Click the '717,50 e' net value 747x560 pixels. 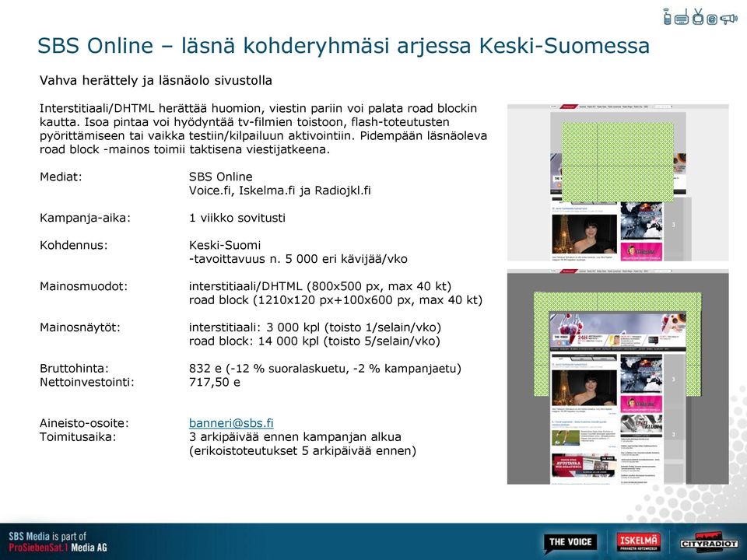(x=215, y=382)
